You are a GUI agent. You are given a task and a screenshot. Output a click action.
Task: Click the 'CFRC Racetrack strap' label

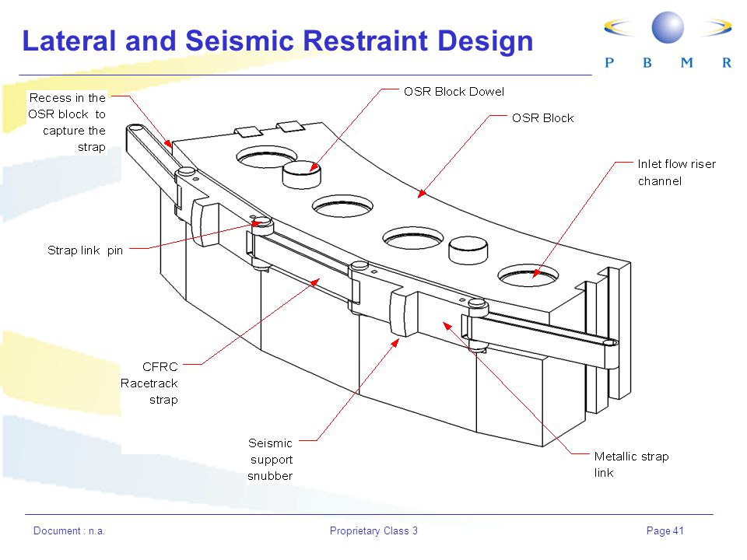(x=149, y=383)
